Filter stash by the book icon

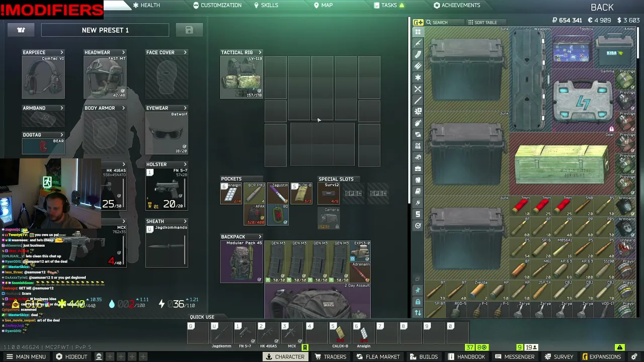point(418,192)
